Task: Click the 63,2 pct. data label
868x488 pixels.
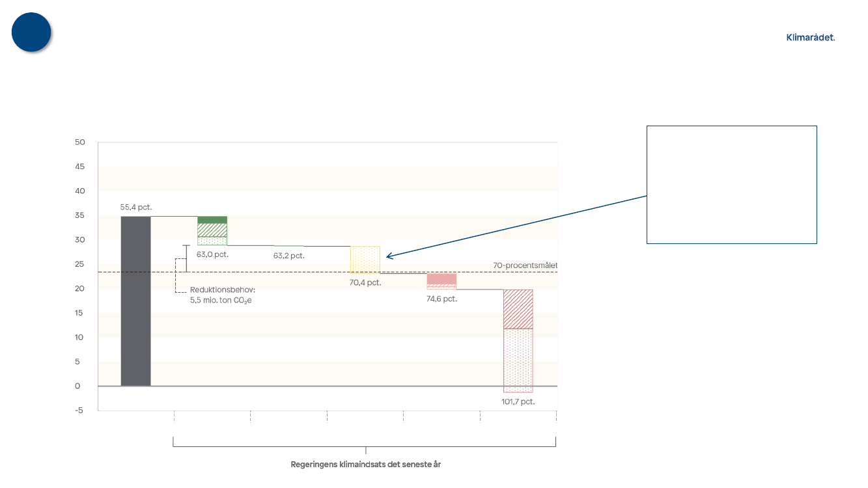Action: tap(289, 256)
